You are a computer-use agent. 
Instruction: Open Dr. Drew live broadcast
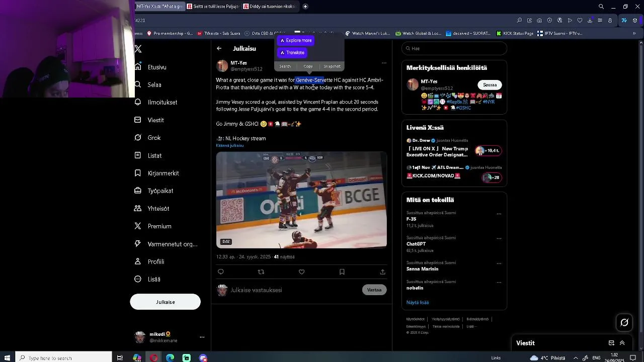(454, 148)
